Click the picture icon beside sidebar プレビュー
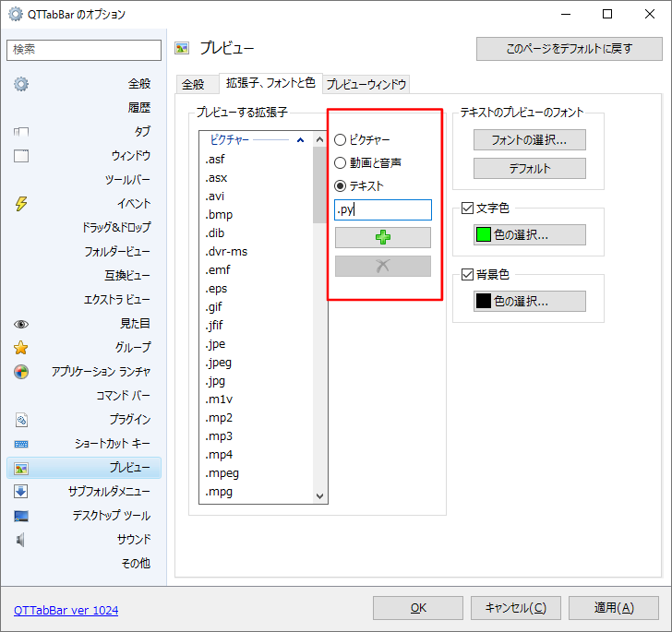672x632 pixels. pyautogui.click(x=21, y=469)
